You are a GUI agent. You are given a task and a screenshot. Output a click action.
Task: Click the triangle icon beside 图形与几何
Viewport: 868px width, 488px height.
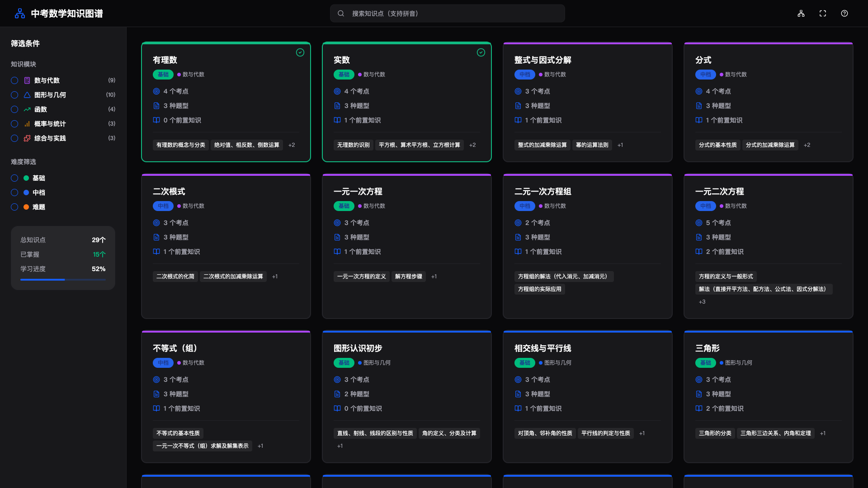(x=27, y=95)
